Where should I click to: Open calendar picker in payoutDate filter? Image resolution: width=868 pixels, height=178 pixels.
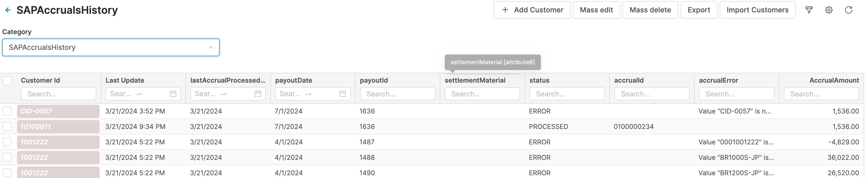pyautogui.click(x=342, y=94)
